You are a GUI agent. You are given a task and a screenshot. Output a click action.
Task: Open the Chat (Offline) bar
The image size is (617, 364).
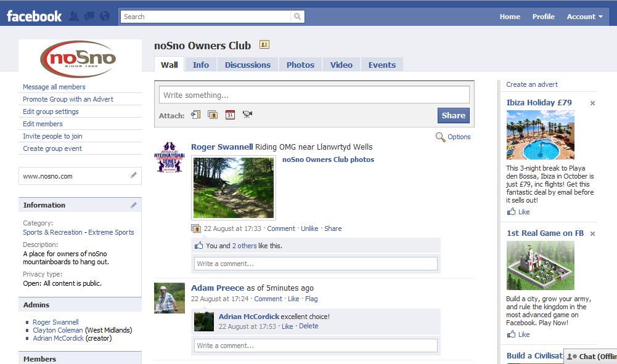(x=590, y=356)
